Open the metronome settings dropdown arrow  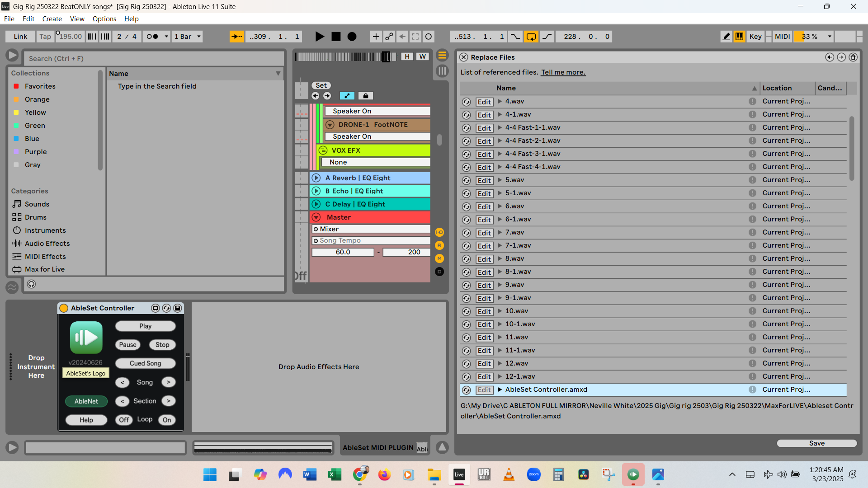coord(166,37)
